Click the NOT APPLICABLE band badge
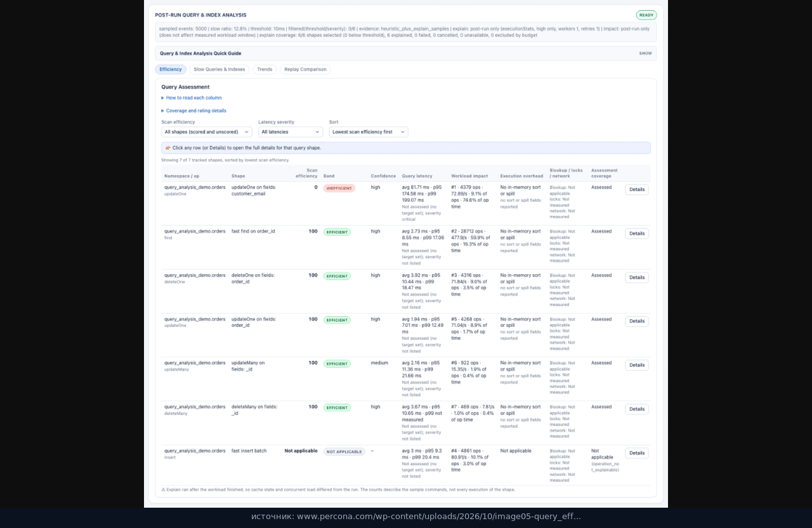The width and height of the screenshot is (812, 528). pyautogui.click(x=344, y=452)
